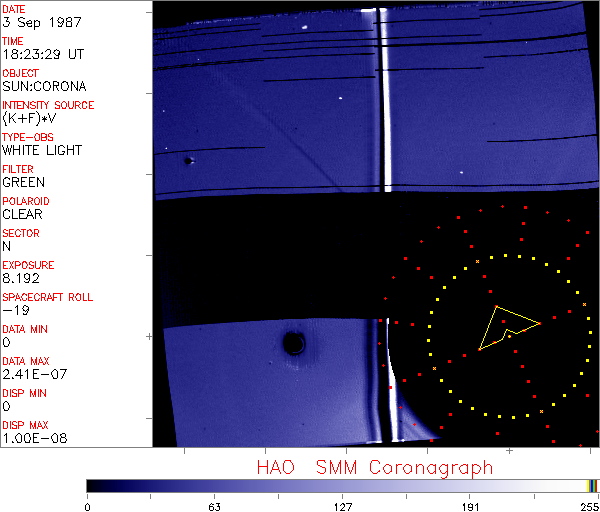
Task: Select the DISP MAX value 1.00E-08
Action: tap(32, 438)
